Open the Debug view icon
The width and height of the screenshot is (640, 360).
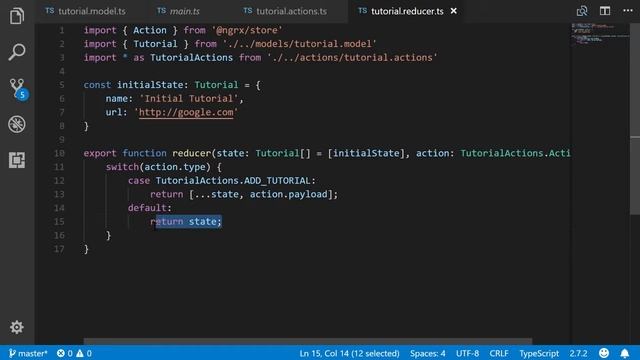pos(17,124)
